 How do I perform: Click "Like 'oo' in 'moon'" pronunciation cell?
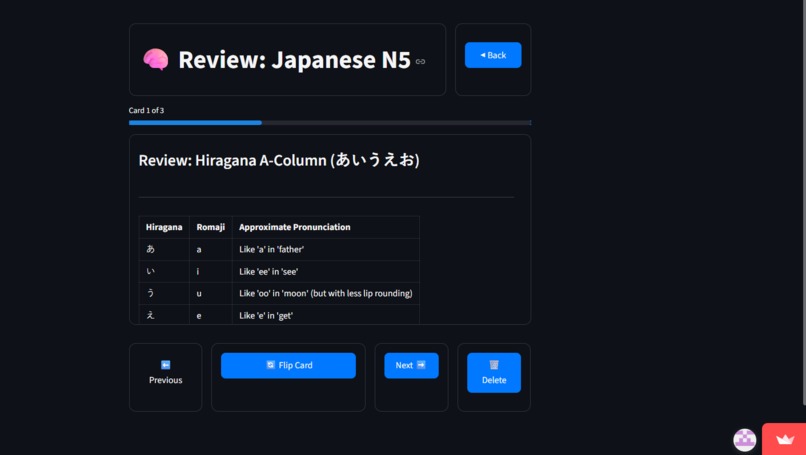tap(326, 294)
